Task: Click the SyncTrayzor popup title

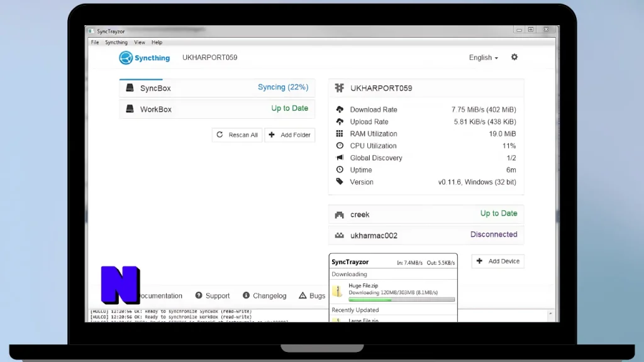Action: click(x=350, y=262)
